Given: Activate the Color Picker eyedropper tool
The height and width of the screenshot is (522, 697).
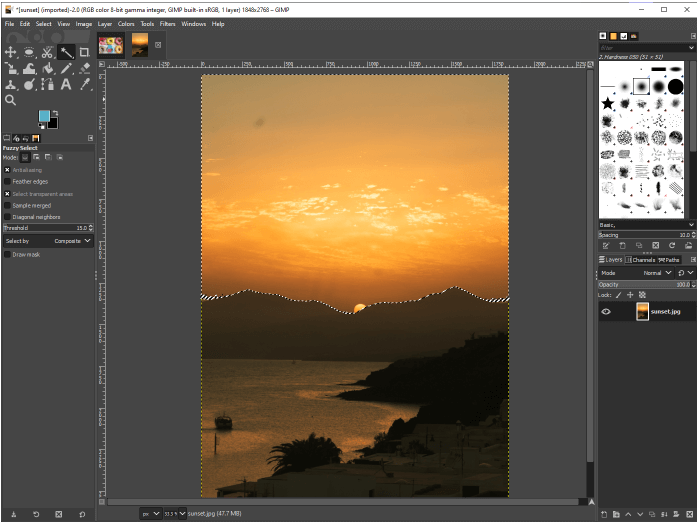Looking at the screenshot, I should tap(84, 85).
